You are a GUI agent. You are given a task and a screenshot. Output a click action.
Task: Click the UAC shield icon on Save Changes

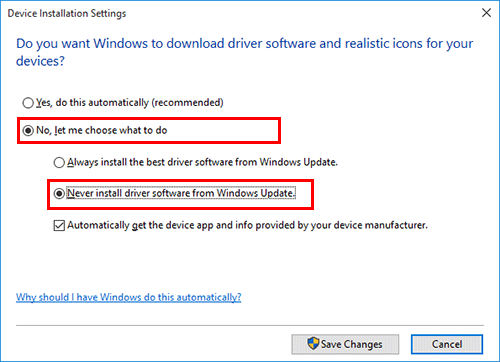[313, 343]
